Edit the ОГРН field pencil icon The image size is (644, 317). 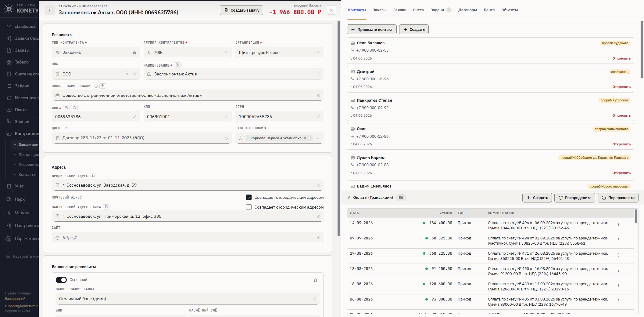(x=318, y=117)
